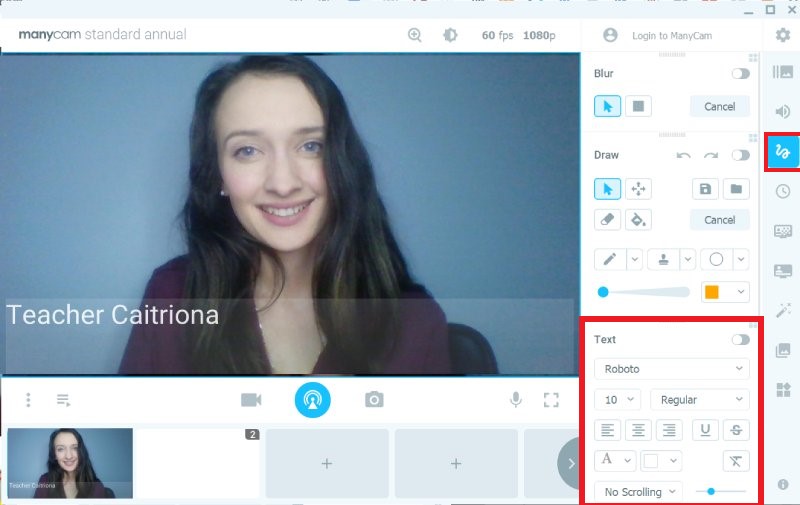Expand the pencil tool options dropdown

[634, 260]
